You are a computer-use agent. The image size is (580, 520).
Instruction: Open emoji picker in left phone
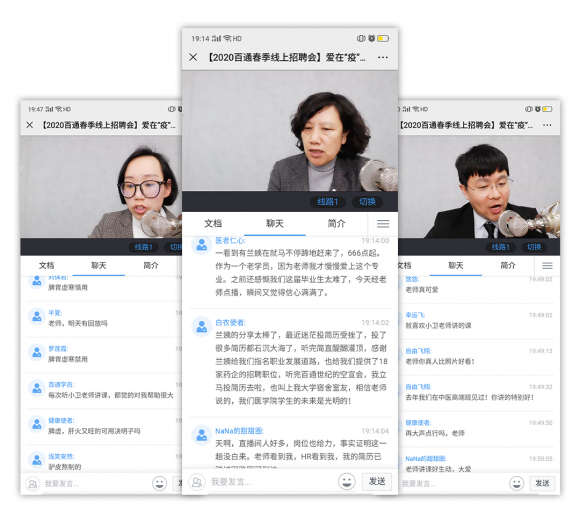click(x=159, y=483)
